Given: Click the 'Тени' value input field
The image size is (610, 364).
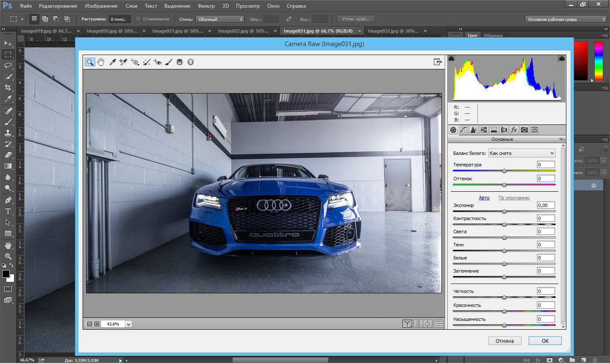Looking at the screenshot, I should (546, 245).
